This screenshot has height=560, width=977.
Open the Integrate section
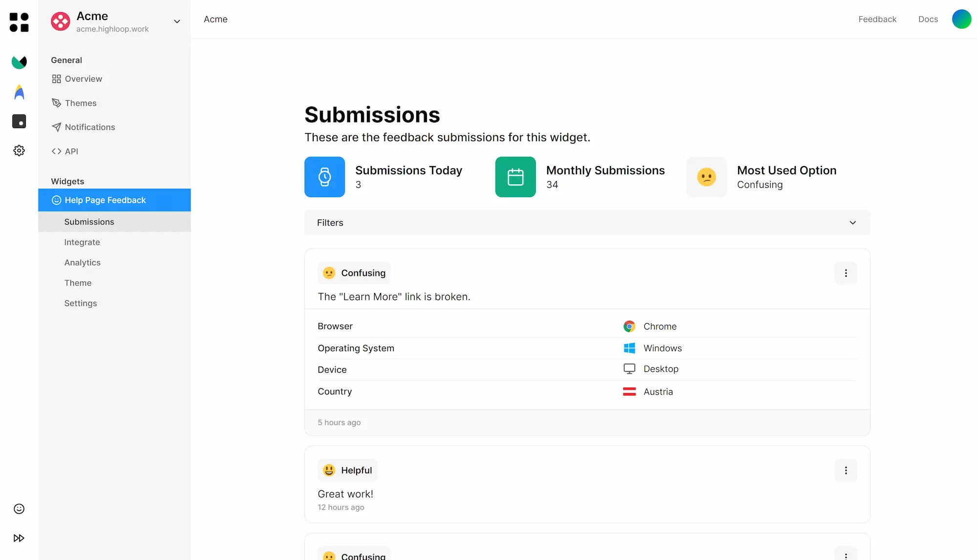click(82, 242)
